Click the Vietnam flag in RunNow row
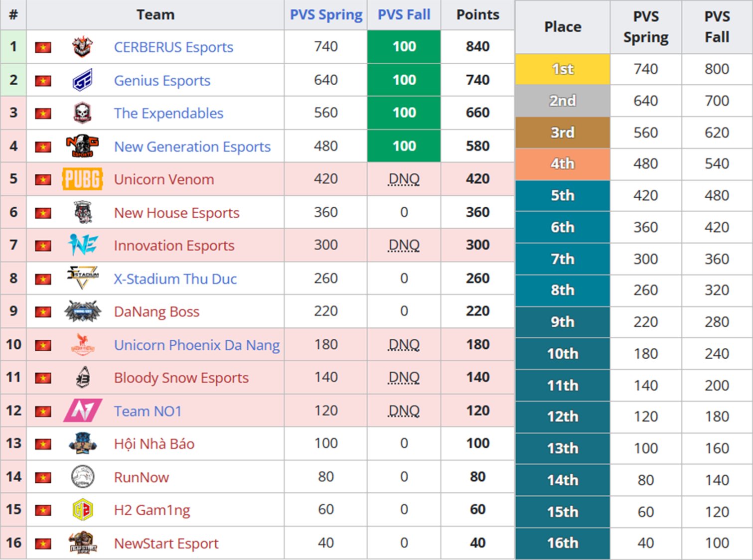The height and width of the screenshot is (560, 753). coord(43,477)
